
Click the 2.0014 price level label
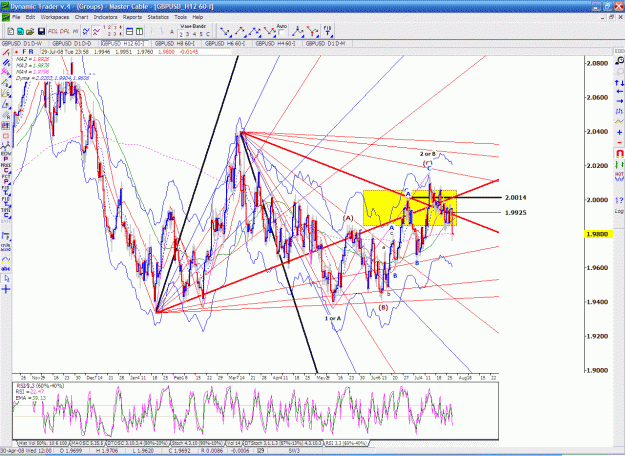(x=515, y=198)
